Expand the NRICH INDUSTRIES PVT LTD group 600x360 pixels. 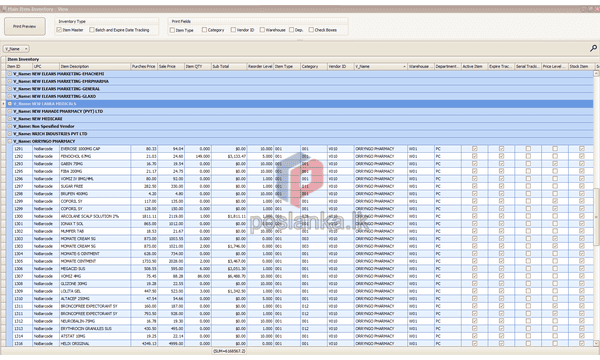click(10, 134)
